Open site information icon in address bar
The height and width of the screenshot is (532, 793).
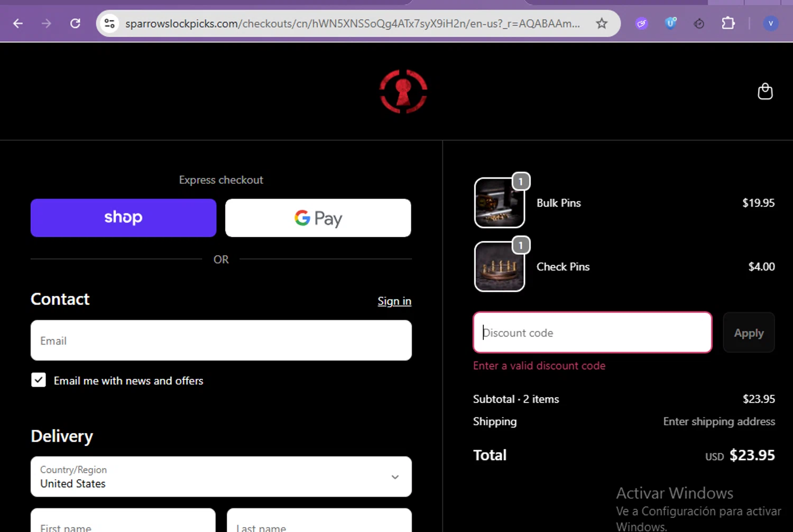pyautogui.click(x=109, y=23)
